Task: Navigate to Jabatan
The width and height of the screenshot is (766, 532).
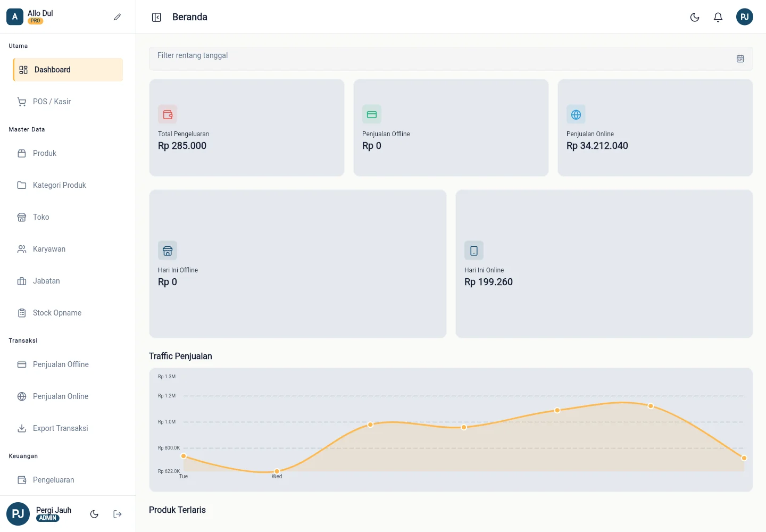Action: (68, 281)
